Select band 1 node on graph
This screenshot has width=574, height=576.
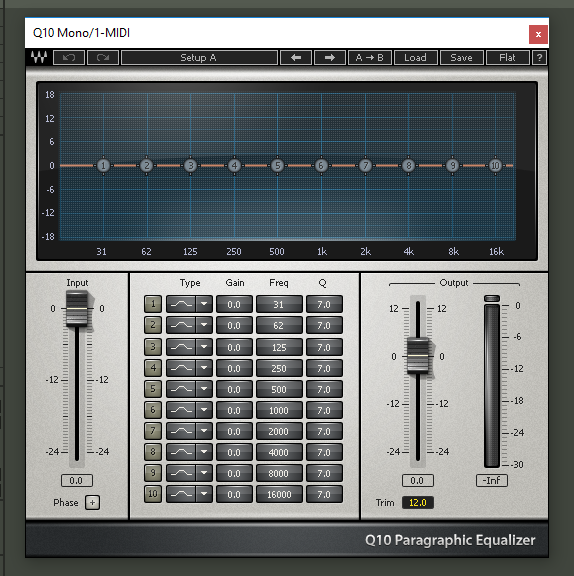pos(103,166)
